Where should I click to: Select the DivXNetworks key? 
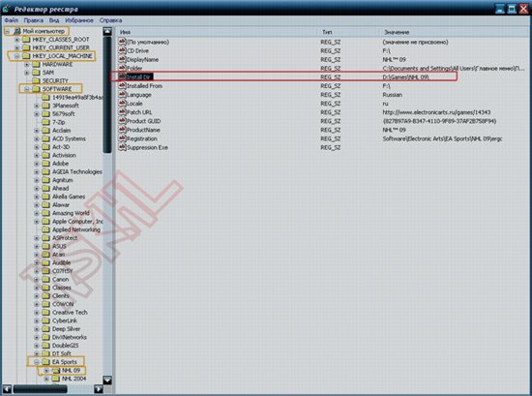(x=70, y=337)
